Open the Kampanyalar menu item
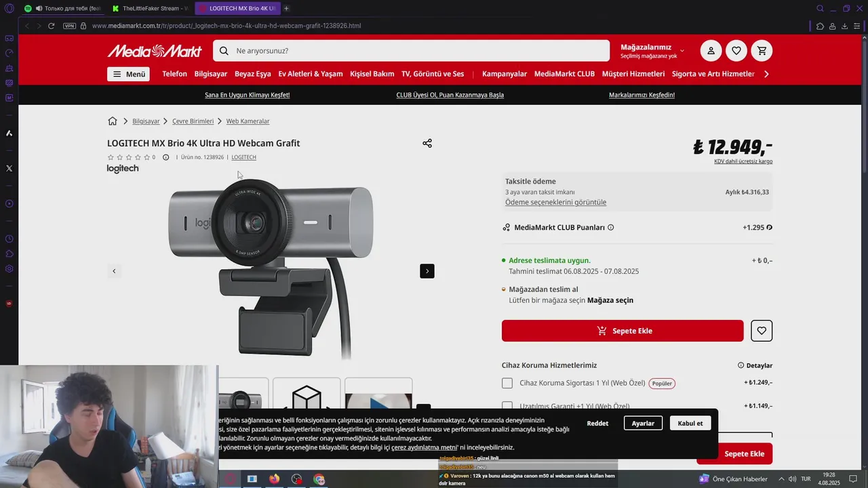 tap(505, 74)
